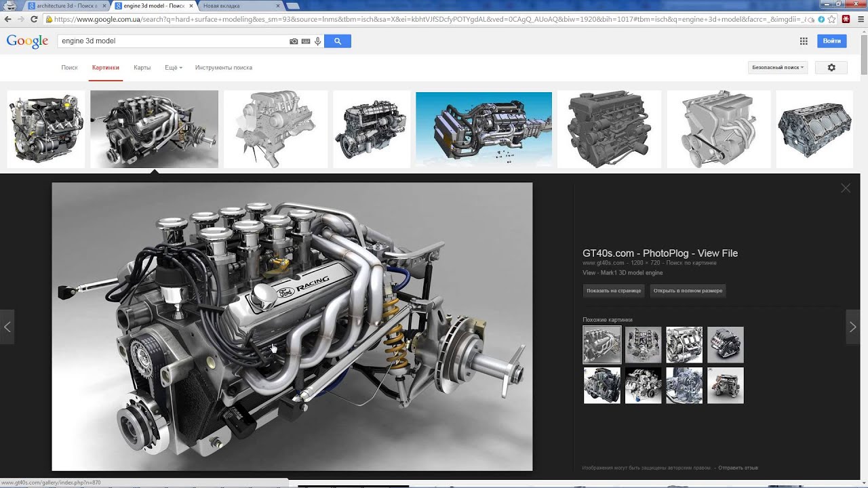This screenshot has width=868, height=488.
Task: Click the www.gt40s.com source link
Action: click(x=604, y=263)
